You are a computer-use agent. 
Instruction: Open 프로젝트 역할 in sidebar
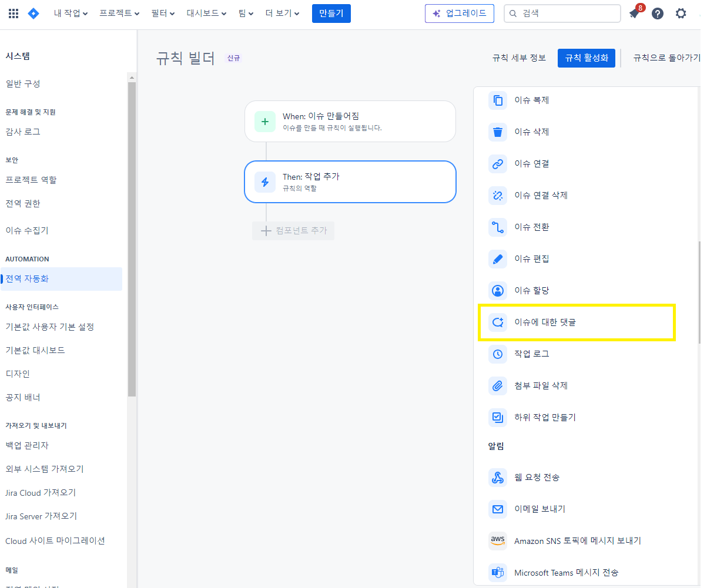coord(31,180)
